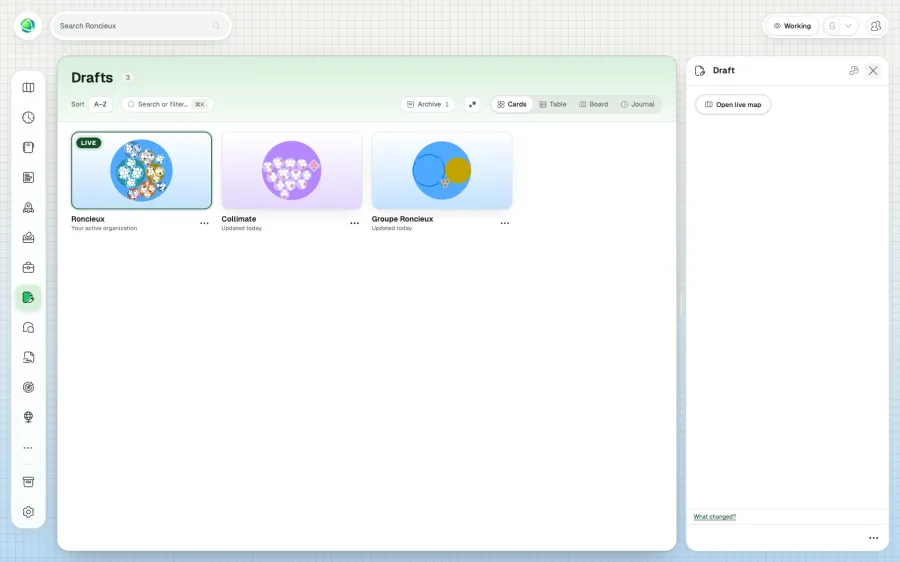The height and width of the screenshot is (562, 900).
Task: Open the signed document icon in the sidebar
Action: (28, 358)
